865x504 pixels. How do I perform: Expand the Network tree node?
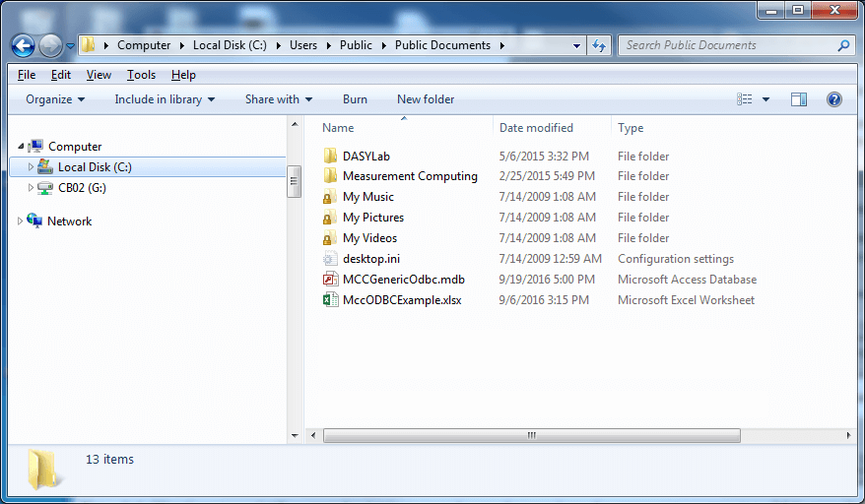[x=21, y=221]
